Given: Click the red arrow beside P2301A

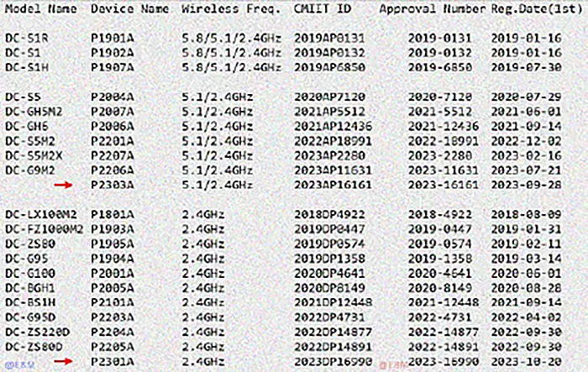Looking at the screenshot, I should [x=62, y=359].
